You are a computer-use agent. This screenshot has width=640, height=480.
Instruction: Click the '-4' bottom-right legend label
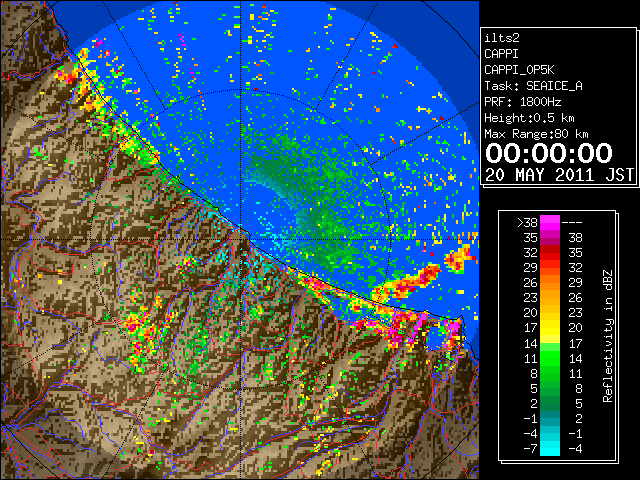575,448
